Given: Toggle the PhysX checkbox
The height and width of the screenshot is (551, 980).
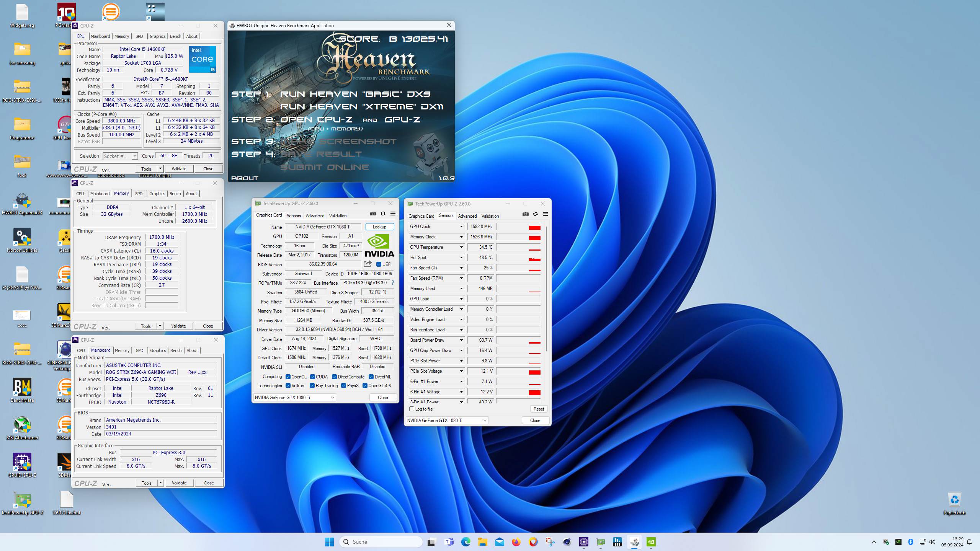Looking at the screenshot, I should coord(343,386).
